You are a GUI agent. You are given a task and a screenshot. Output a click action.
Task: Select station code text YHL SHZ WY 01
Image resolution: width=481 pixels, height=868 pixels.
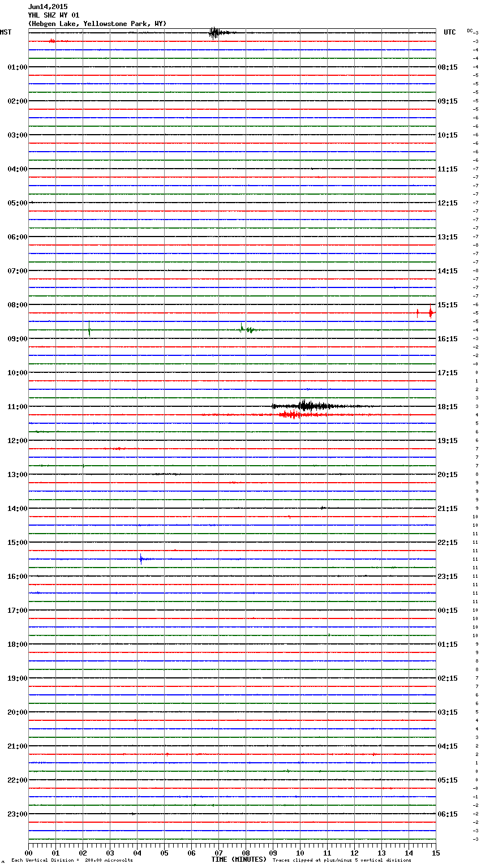point(54,15)
